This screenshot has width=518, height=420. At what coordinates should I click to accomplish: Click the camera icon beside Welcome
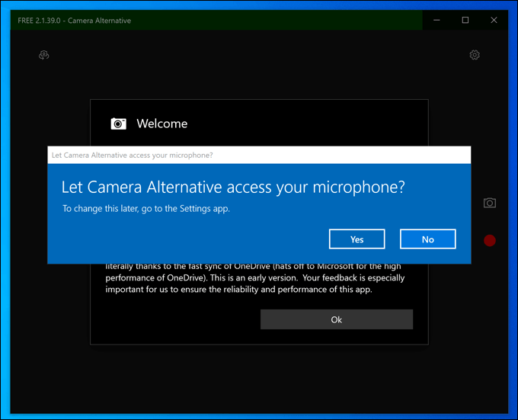[x=118, y=123]
